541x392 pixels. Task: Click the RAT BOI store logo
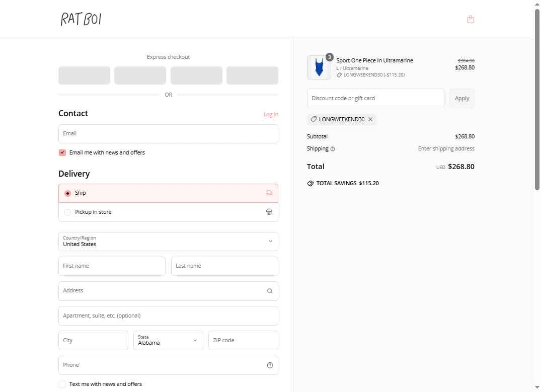(x=81, y=19)
